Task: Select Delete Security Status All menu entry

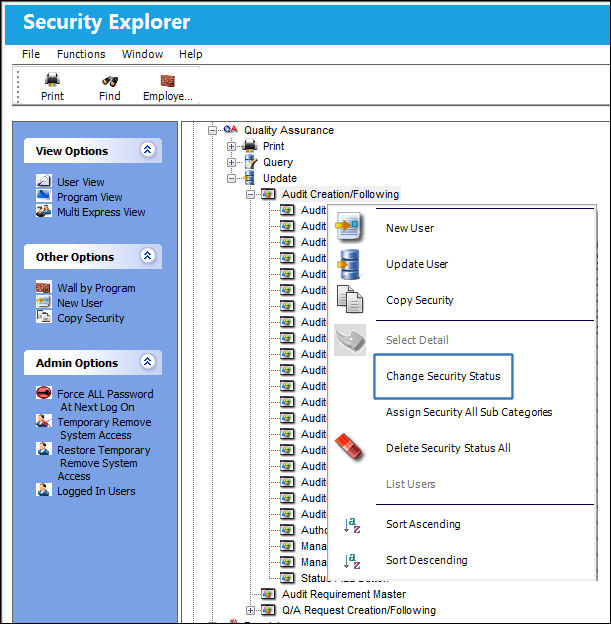Action: 448,448
